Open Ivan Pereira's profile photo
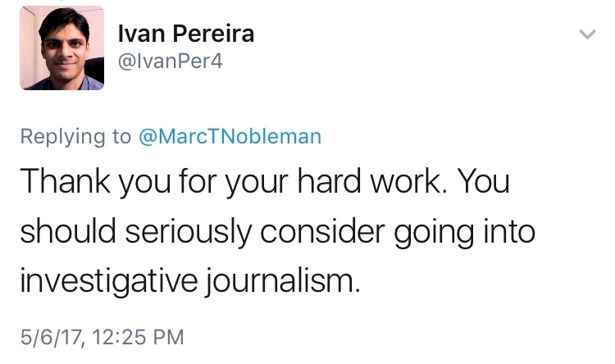This screenshot has width=615, height=364. 61,48
